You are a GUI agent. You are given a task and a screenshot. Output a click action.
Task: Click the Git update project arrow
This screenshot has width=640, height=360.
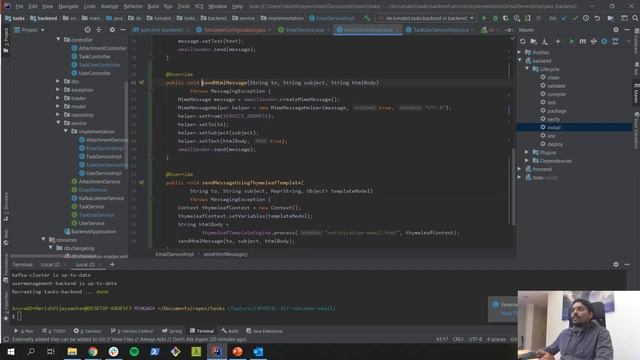click(x=564, y=18)
